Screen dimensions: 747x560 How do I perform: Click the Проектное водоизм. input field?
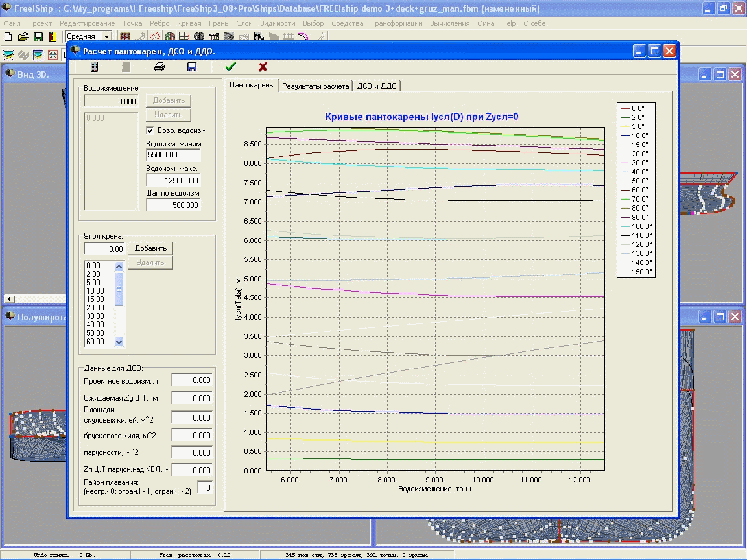[193, 380]
